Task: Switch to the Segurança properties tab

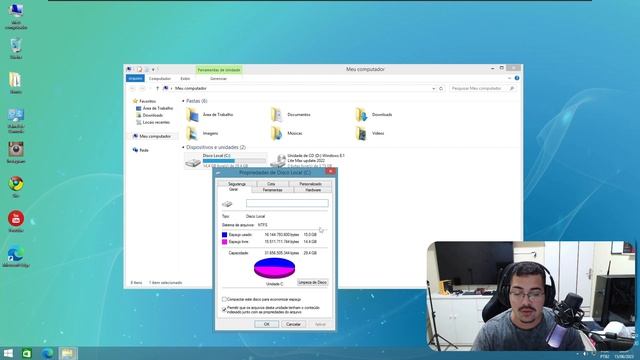Action: point(237,184)
